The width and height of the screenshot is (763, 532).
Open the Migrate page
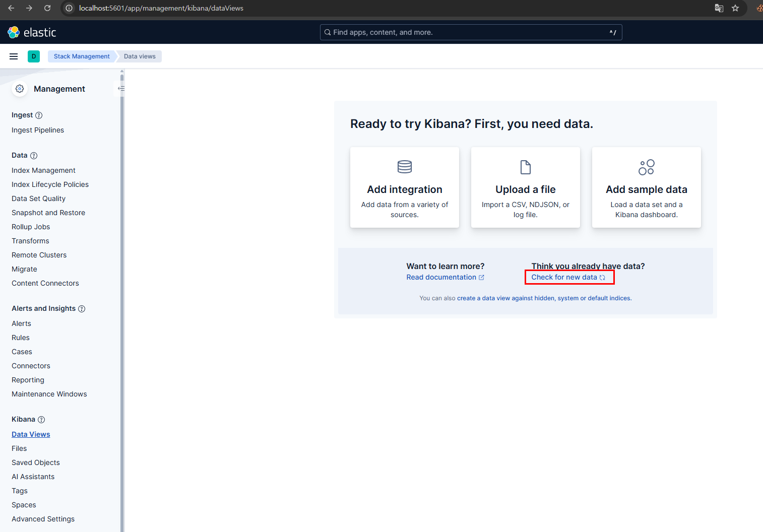coord(24,269)
